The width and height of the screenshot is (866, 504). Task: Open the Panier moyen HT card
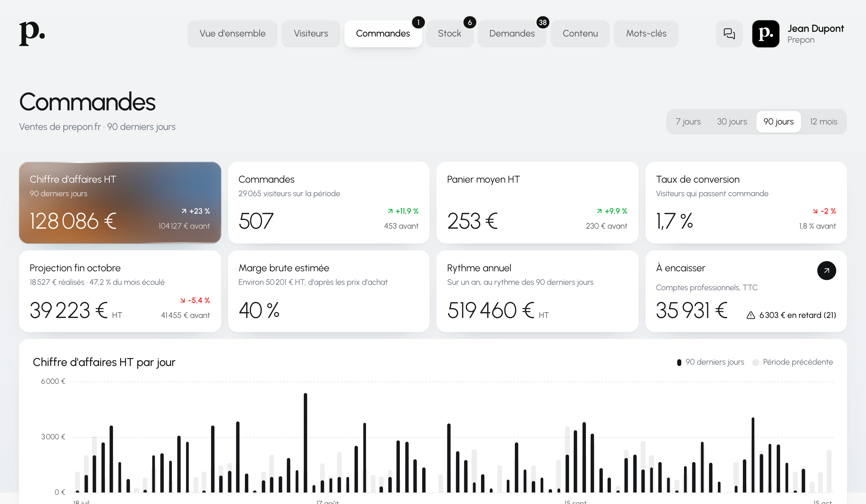[x=537, y=203]
